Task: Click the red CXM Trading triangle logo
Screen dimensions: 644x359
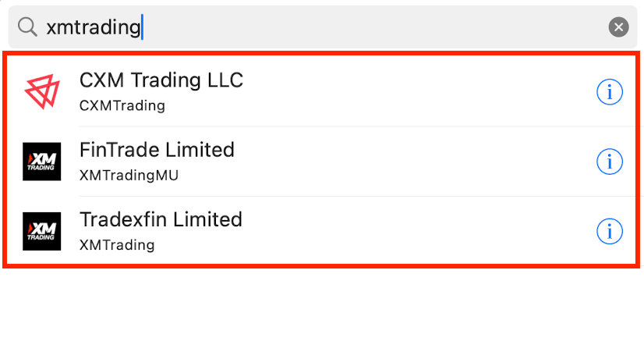Action: pyautogui.click(x=42, y=92)
